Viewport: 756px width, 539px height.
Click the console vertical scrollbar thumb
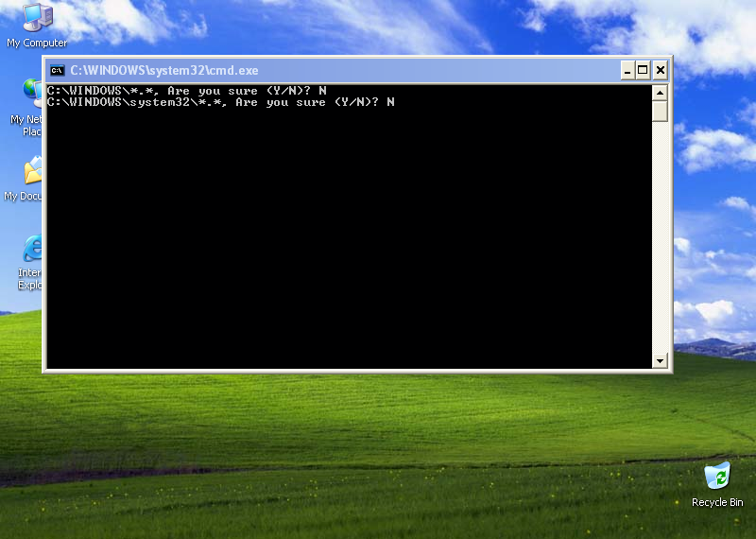660,111
